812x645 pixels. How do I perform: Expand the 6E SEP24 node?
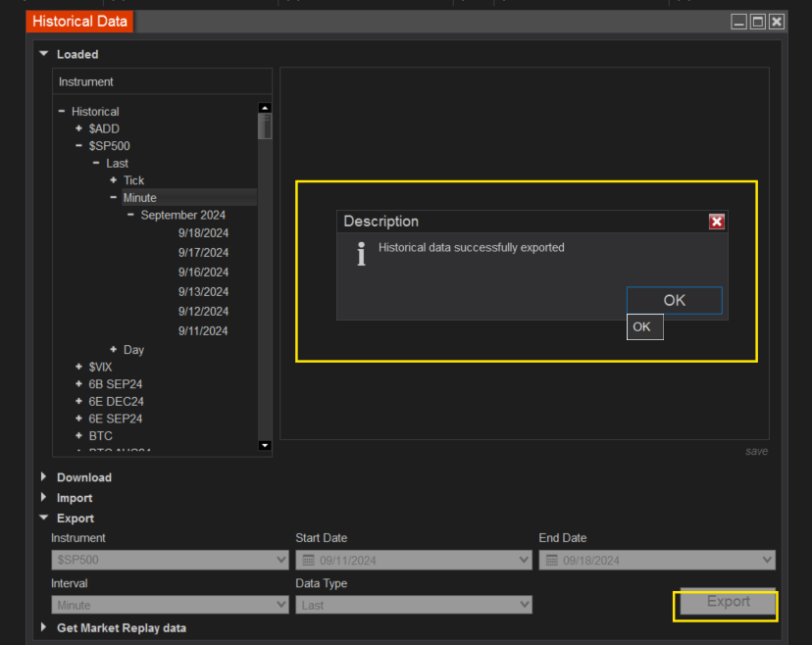point(78,419)
